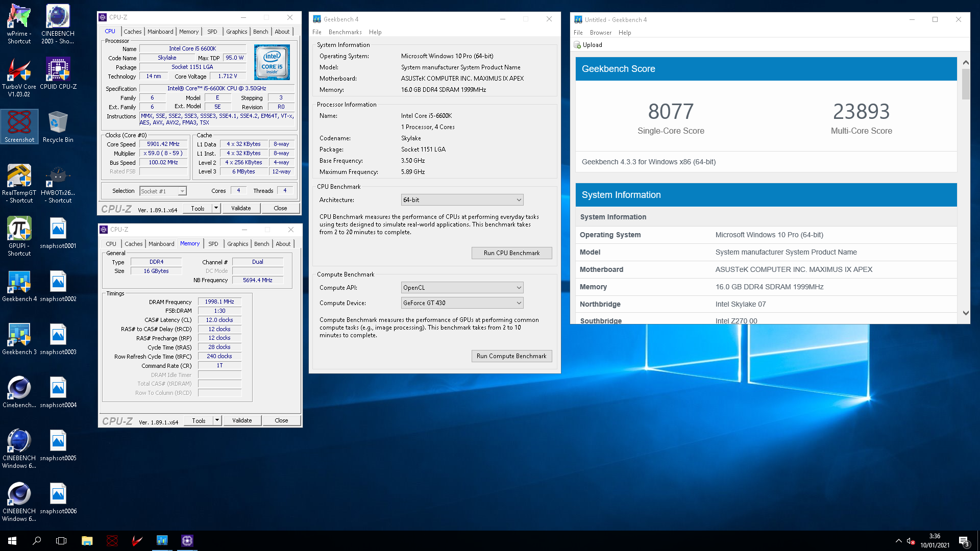Open the TurboV Core taskbar icon
The height and width of the screenshot is (551, 980).
tap(137, 541)
